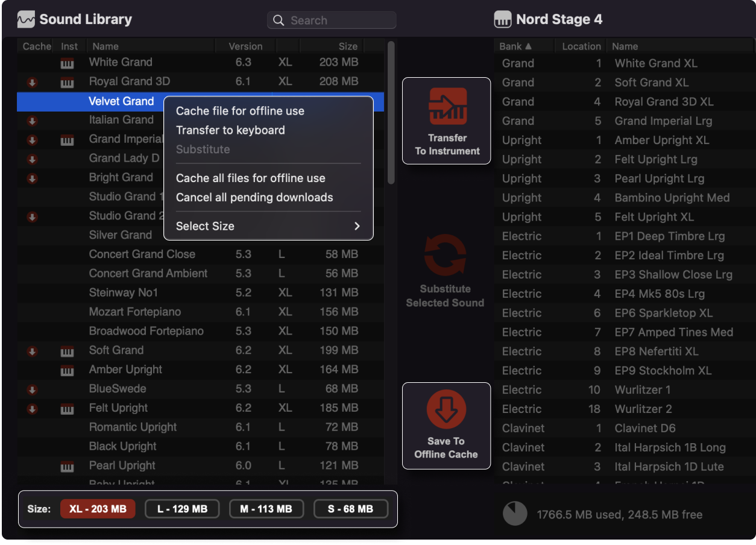Click the instrument icon for Pearl Upright

coord(67,467)
